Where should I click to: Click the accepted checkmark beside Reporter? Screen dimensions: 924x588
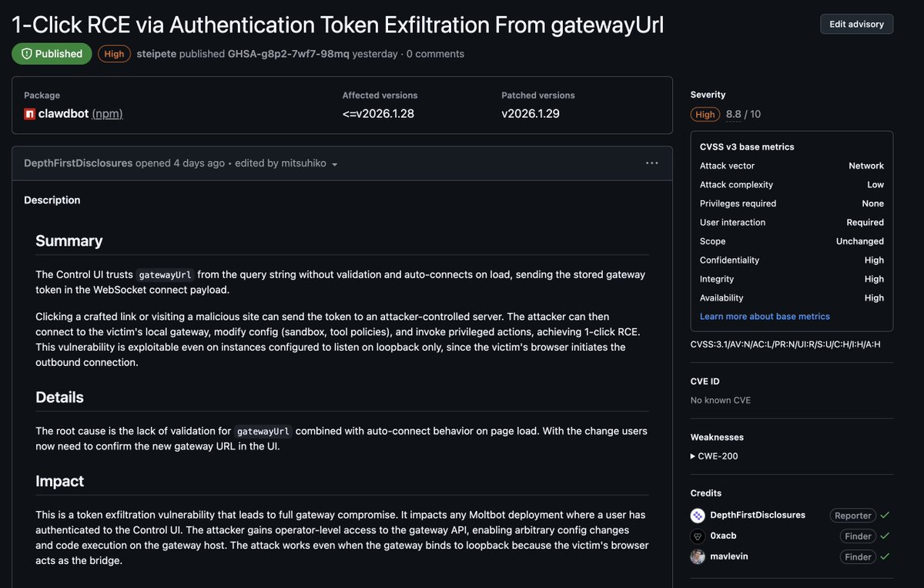click(x=885, y=515)
